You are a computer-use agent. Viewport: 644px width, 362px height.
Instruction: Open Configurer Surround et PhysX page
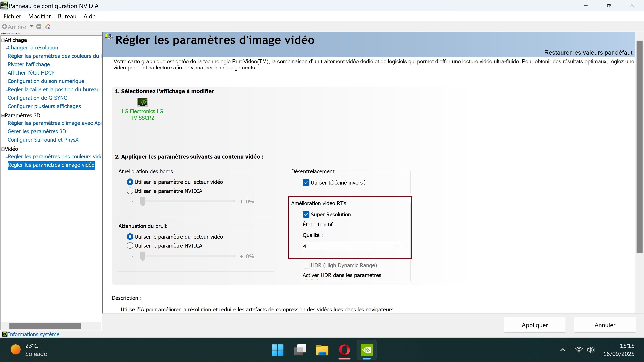(43, 140)
